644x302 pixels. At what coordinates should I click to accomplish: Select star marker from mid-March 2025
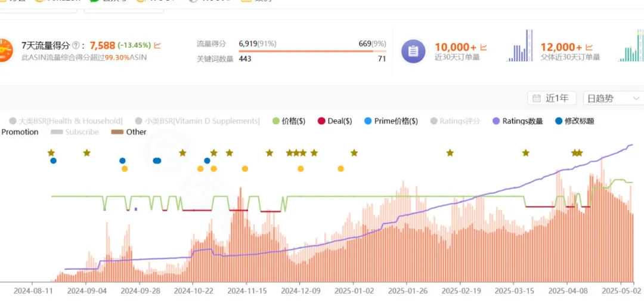coord(526,153)
